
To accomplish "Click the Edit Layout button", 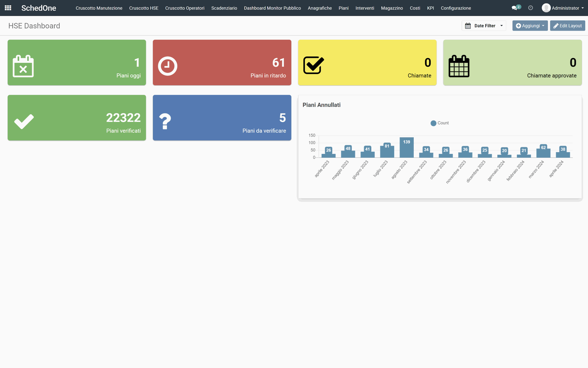I will point(567,26).
